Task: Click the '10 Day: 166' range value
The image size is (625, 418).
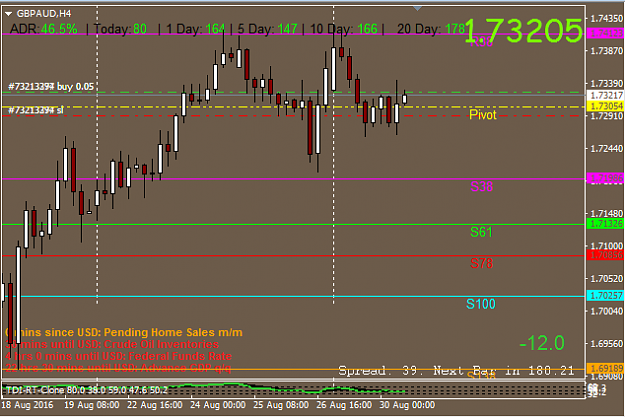Action: point(344,29)
